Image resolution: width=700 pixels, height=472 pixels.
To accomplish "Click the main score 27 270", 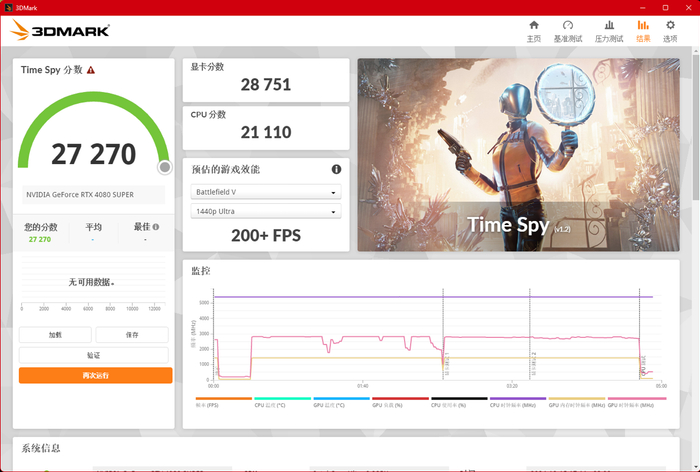I will point(93,154).
